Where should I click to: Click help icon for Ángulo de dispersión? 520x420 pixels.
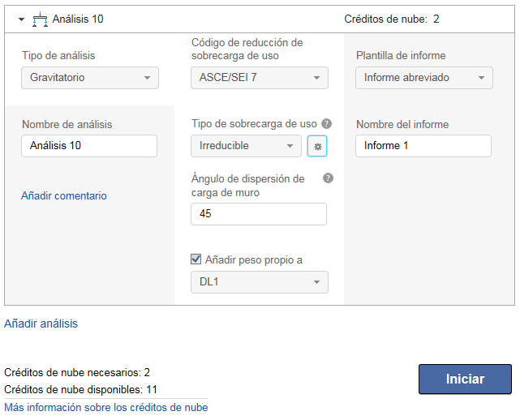[329, 178]
